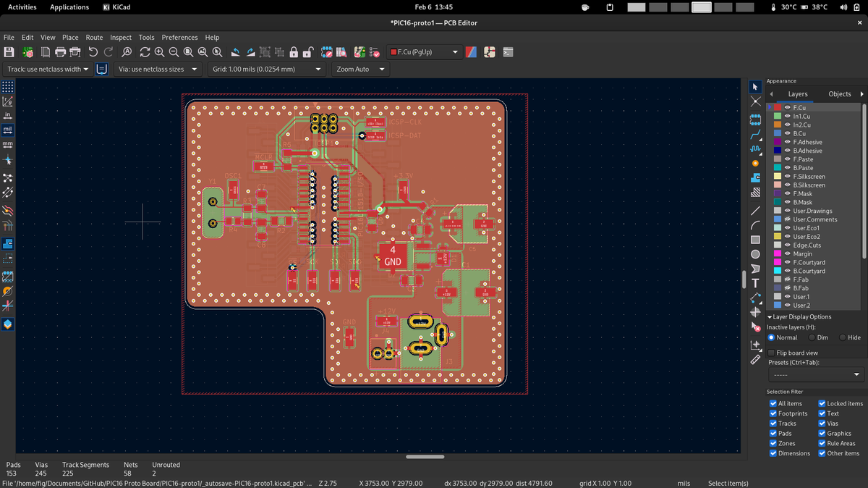Open the active layer F.Cu selector
868x488 pixels.
[425, 52]
